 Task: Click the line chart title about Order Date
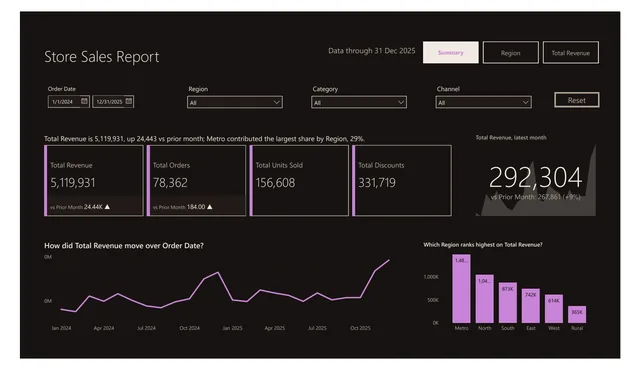coord(124,246)
